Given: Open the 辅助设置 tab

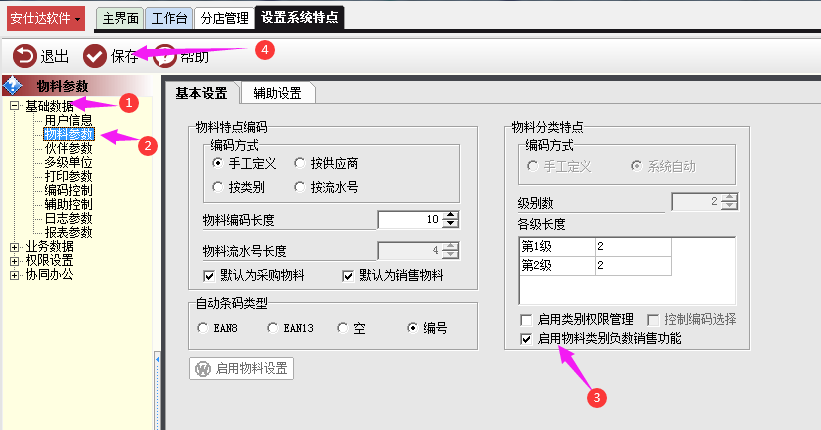Looking at the screenshot, I should point(278,93).
